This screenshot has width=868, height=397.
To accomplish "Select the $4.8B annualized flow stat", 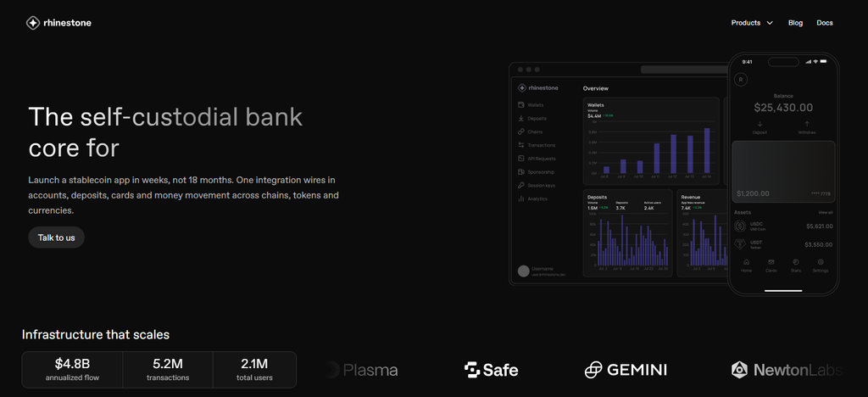I will pyautogui.click(x=73, y=370).
